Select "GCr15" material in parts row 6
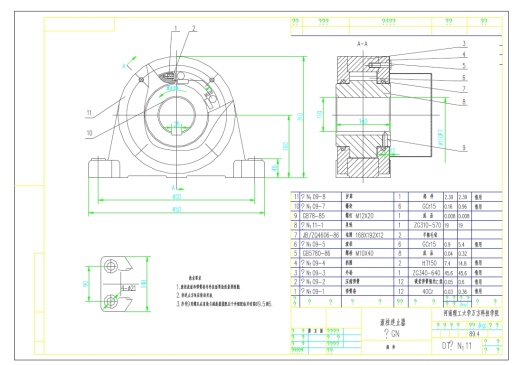Screen dimensions: 520x365 tap(429, 244)
